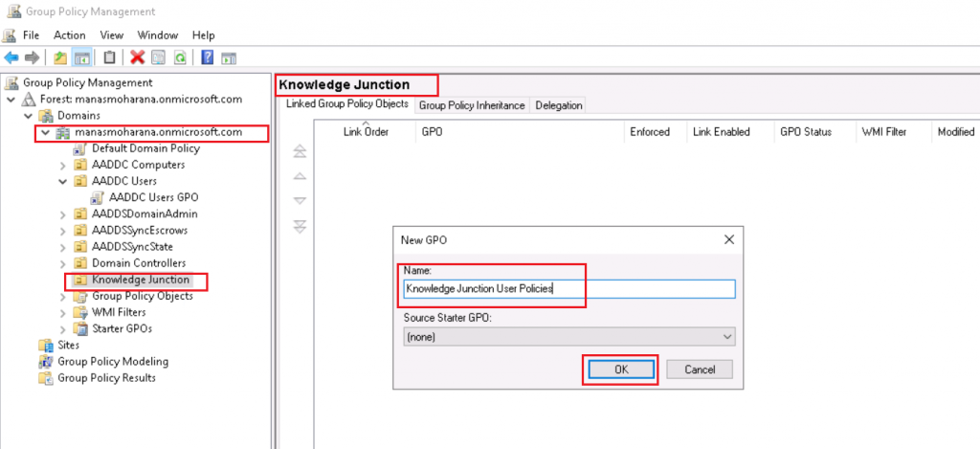The width and height of the screenshot is (980, 449).
Task: Switch to the Group Policy Inheritance tab
Action: click(471, 105)
